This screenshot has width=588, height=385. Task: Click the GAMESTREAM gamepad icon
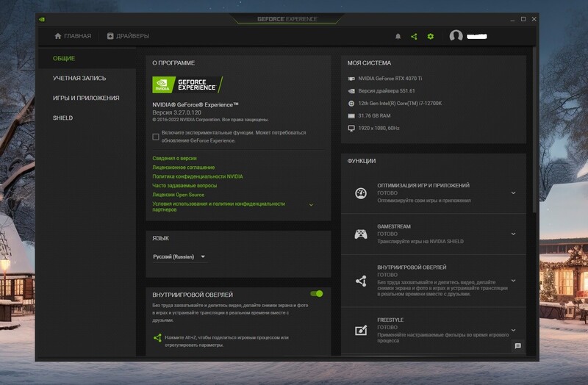tap(361, 234)
